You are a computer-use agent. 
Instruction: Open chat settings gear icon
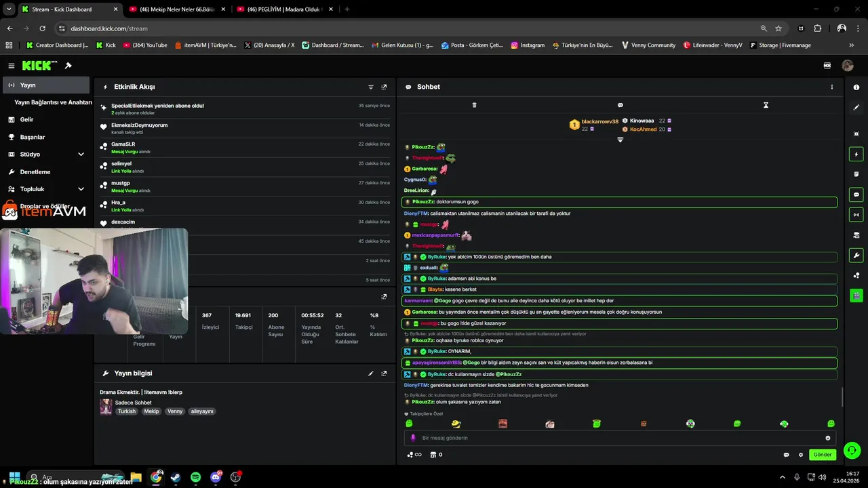coord(801,455)
